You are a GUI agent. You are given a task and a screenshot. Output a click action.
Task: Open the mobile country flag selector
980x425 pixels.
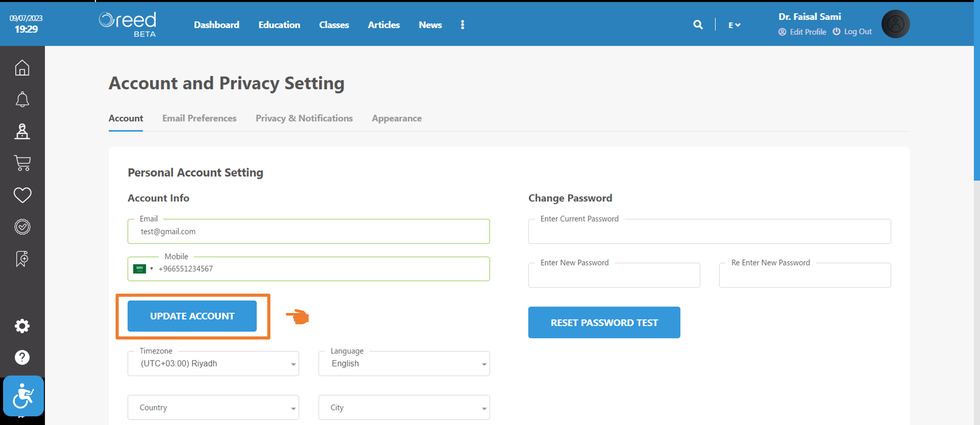[143, 269]
